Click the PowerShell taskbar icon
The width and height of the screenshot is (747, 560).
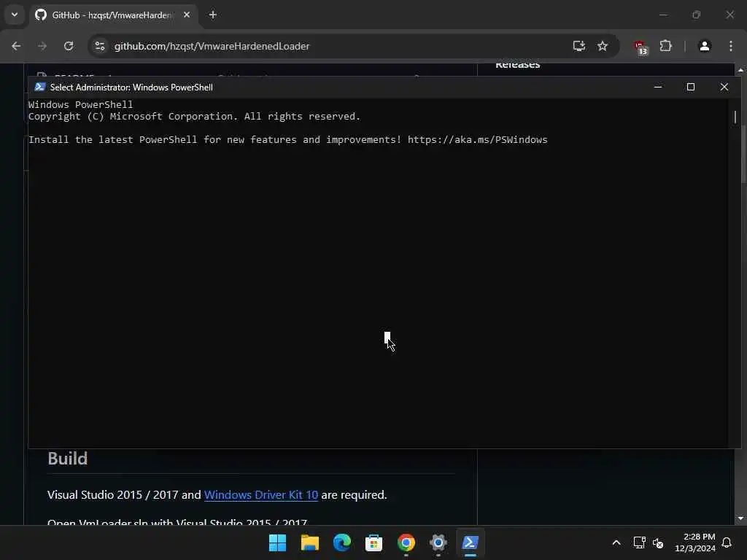[x=471, y=542]
